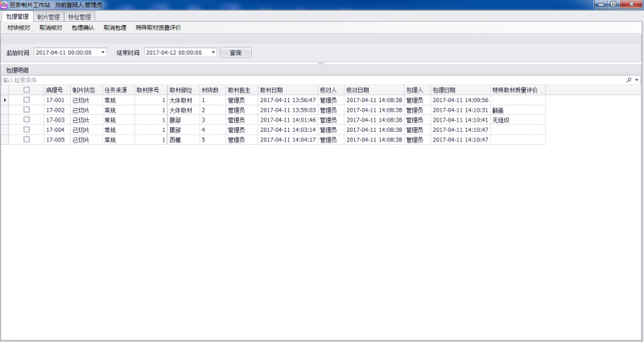Click the 材块核对 toolbar command
644x342 pixels.
pyautogui.click(x=19, y=27)
